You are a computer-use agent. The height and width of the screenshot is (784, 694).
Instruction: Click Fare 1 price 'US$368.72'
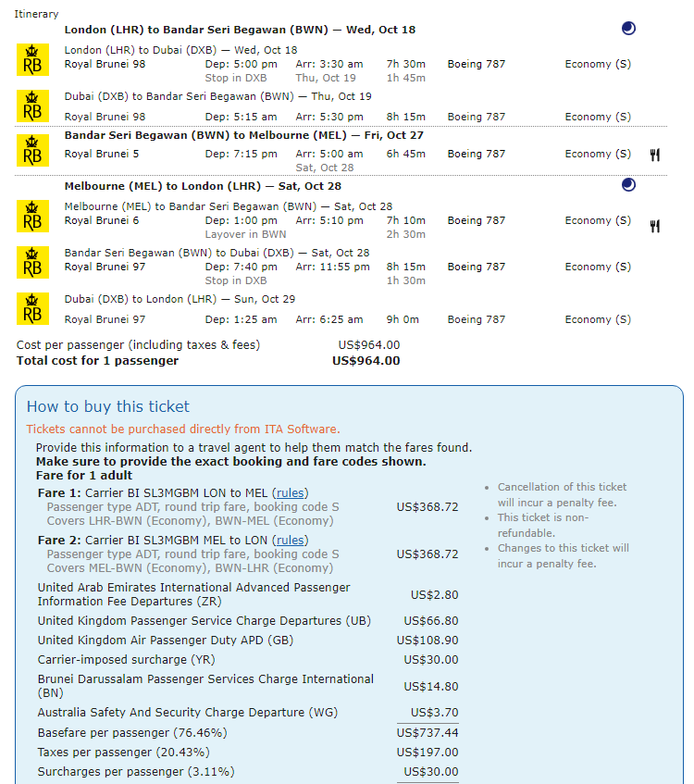(428, 507)
